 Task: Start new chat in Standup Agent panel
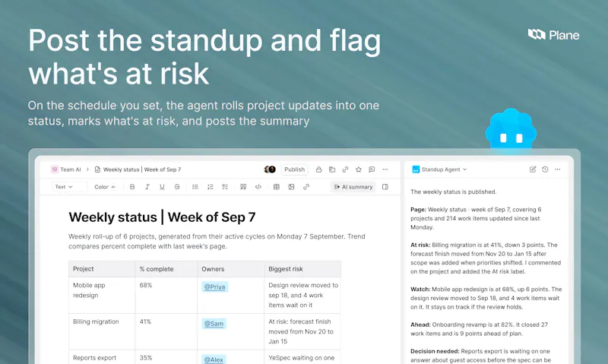[533, 169]
